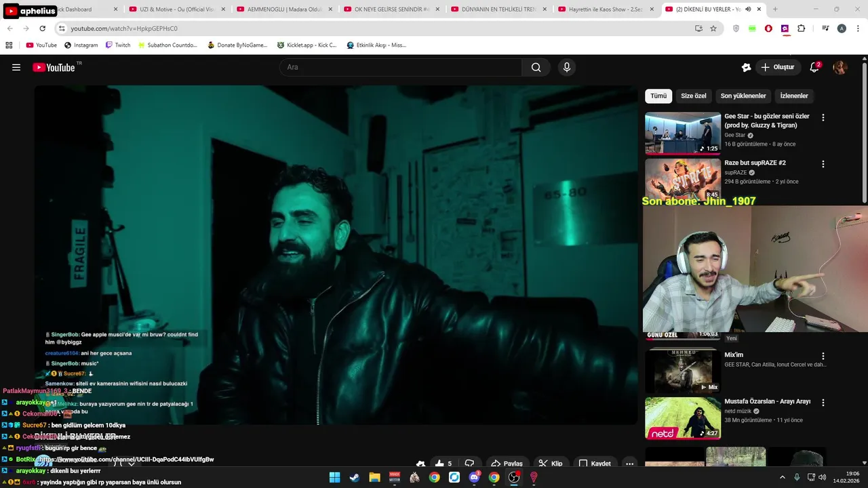The image size is (868, 488).
Task: Click the page vertical scrollbar
Action: point(865,132)
